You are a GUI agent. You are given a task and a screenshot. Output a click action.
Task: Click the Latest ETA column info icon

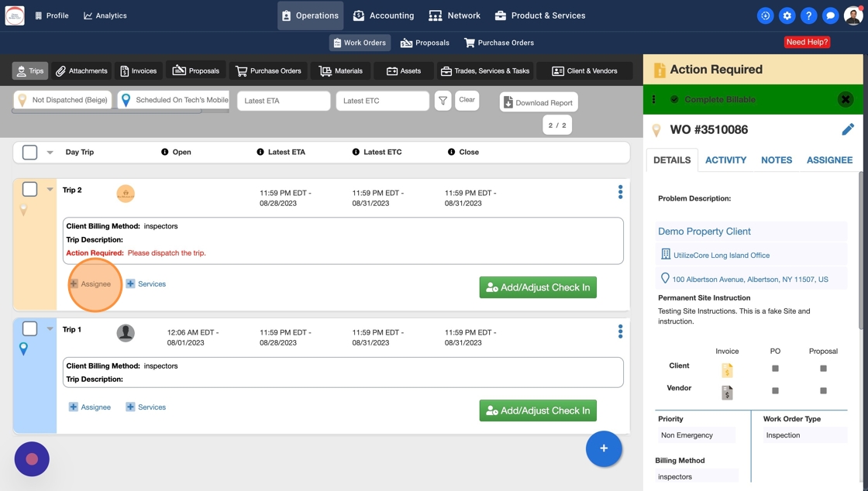pyautogui.click(x=260, y=152)
